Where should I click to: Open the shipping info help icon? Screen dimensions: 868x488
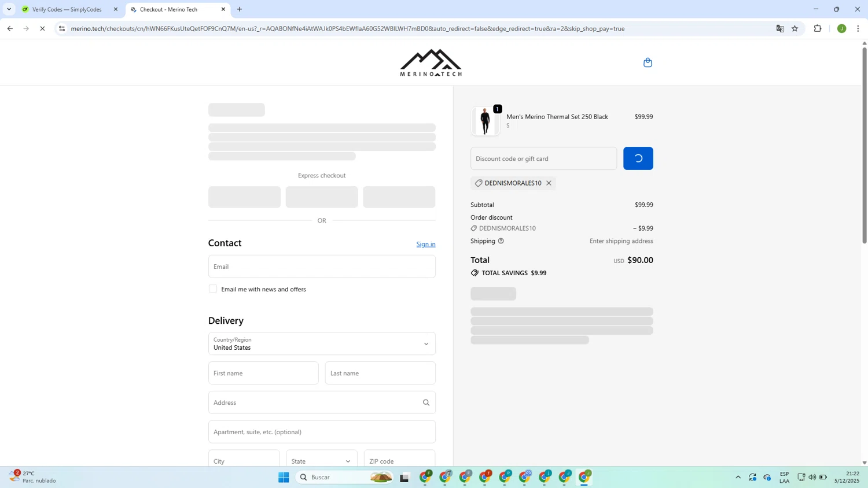click(x=501, y=241)
